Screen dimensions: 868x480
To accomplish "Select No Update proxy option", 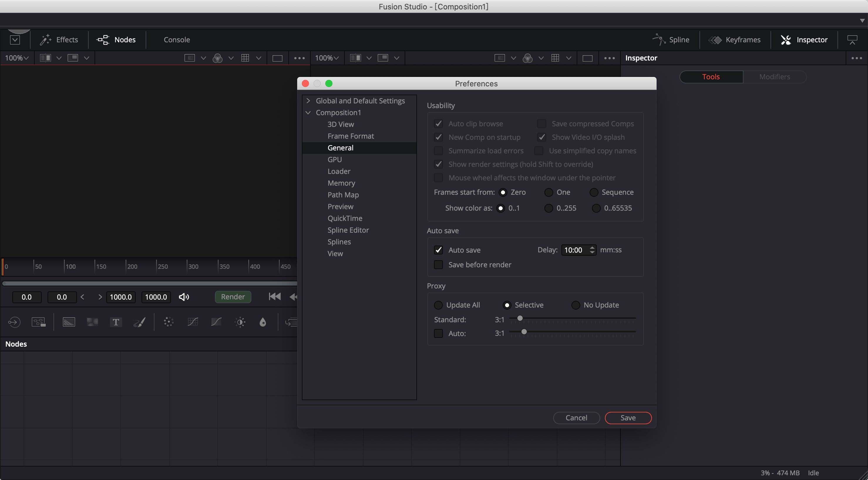I will [576, 305].
